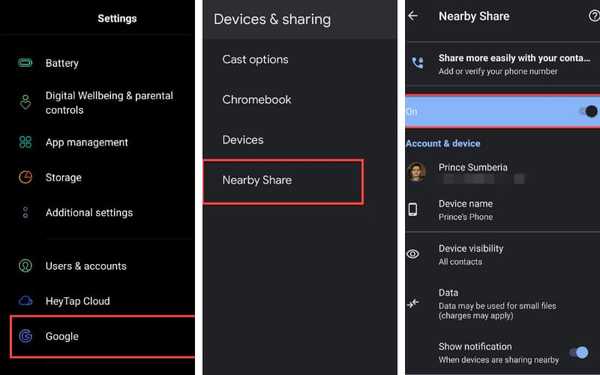
Task: Tap the Prince Sumberia account name
Action: 473,167
